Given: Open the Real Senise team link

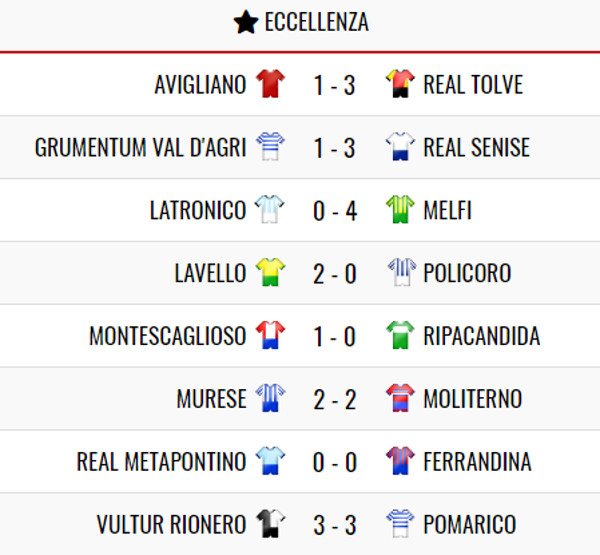Looking at the screenshot, I should (x=476, y=147).
